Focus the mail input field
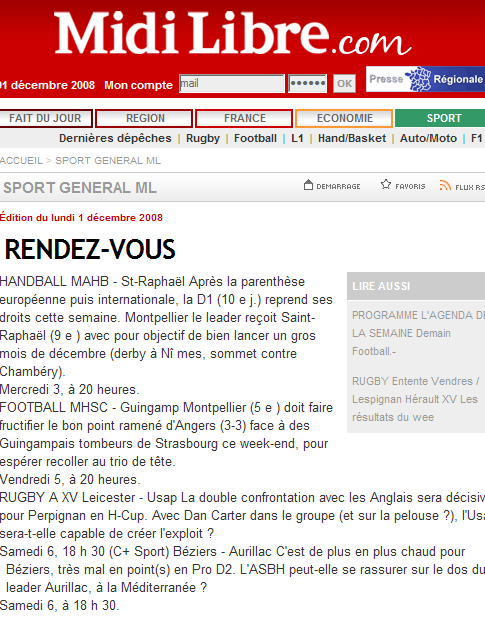Screen dimensions: 485x640 [232, 83]
